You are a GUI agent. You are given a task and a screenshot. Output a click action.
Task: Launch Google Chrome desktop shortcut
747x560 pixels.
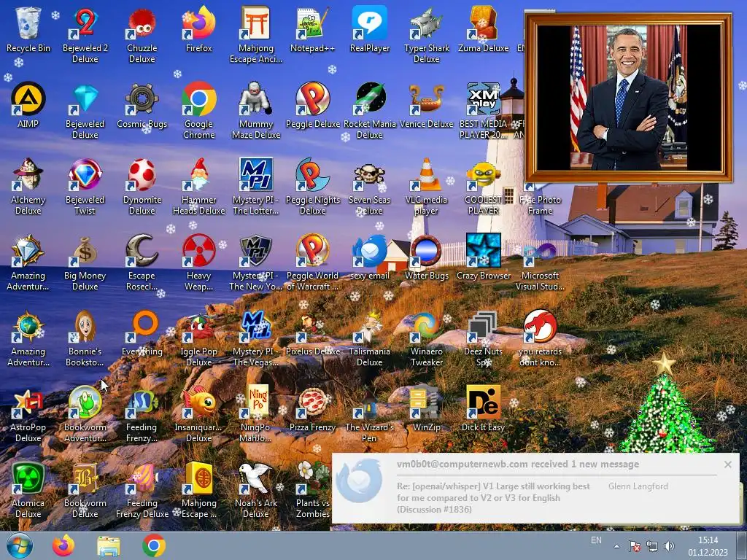point(198,110)
